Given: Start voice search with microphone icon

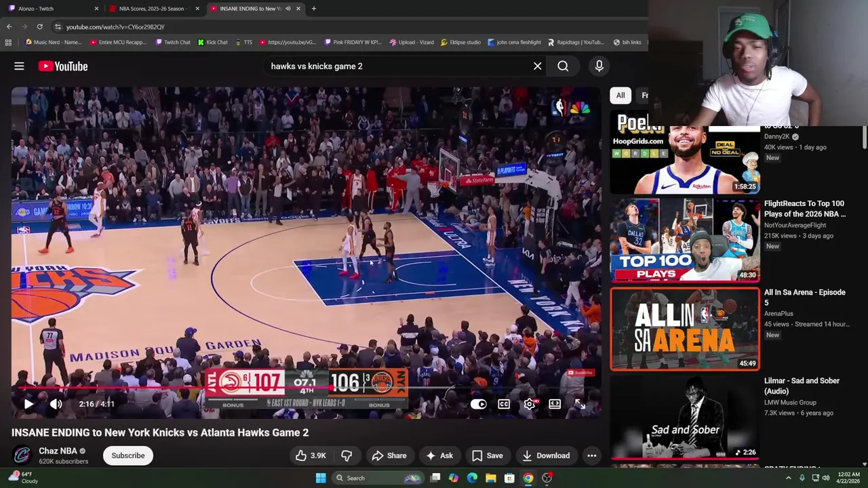Looking at the screenshot, I should pyautogui.click(x=599, y=66).
